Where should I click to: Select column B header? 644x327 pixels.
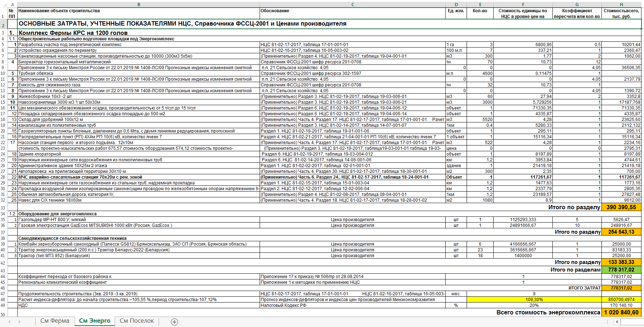139,5
